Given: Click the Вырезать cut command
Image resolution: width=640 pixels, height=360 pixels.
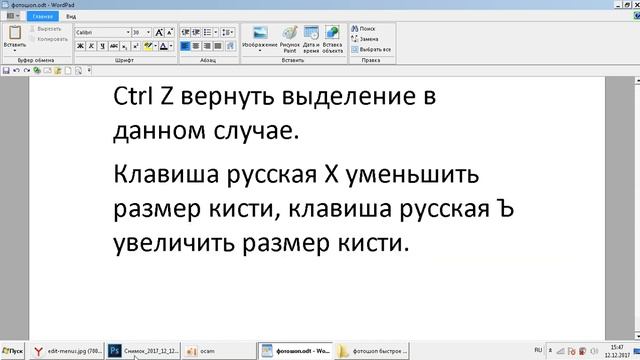Looking at the screenshot, I should 45,29.
